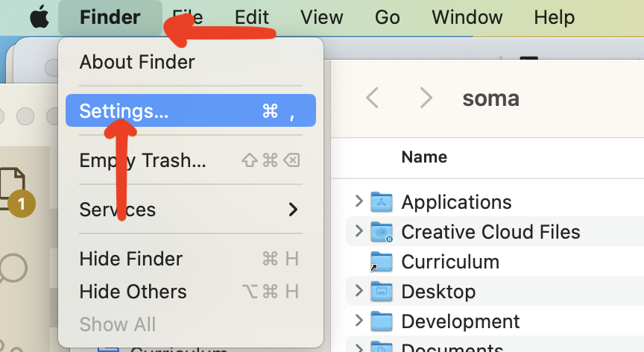The height and width of the screenshot is (352, 644).
Task: Select the Creative Cloud Files folder icon
Action: [381, 232]
